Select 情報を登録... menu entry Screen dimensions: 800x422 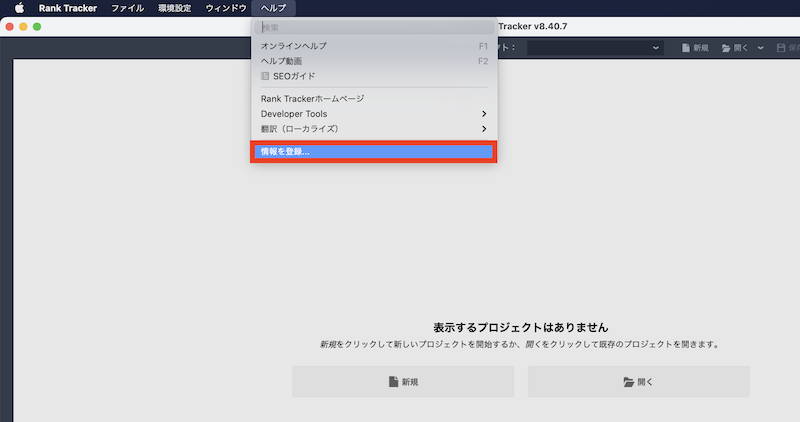pyautogui.click(x=374, y=152)
